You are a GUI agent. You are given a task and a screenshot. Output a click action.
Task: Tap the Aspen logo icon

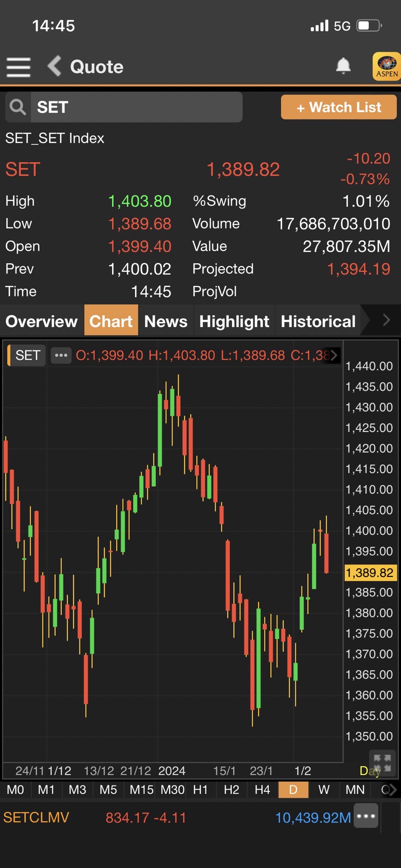point(386,67)
